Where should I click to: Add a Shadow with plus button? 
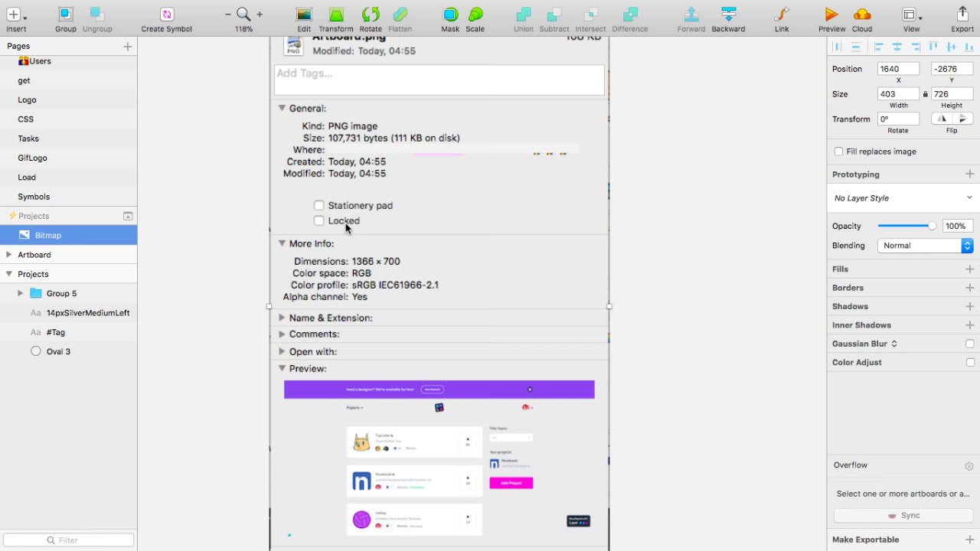pos(970,306)
